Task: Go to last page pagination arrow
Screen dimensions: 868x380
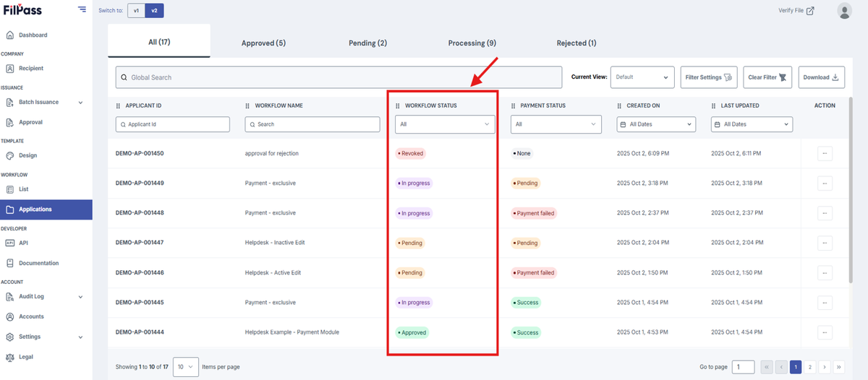Action: (839, 367)
